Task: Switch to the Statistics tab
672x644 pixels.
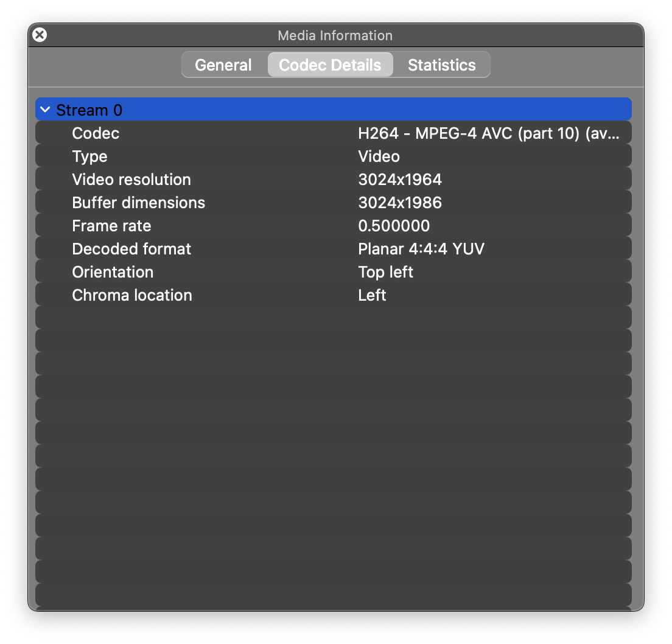Action: [x=441, y=64]
